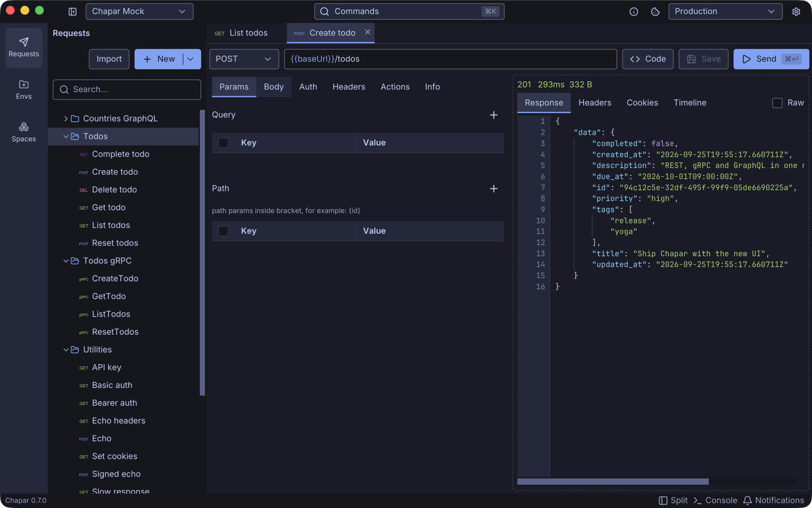
Task: Open the Delete todo request
Action: click(x=124, y=189)
